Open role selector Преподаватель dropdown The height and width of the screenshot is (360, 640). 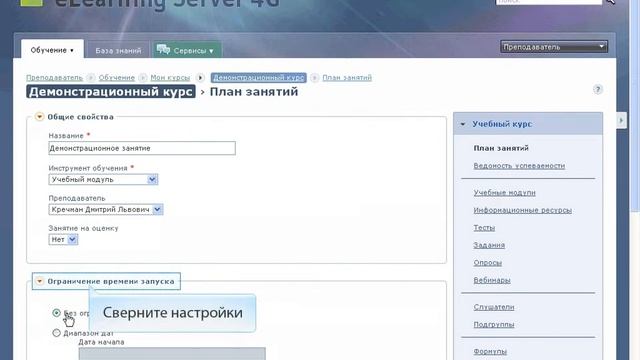[553, 47]
